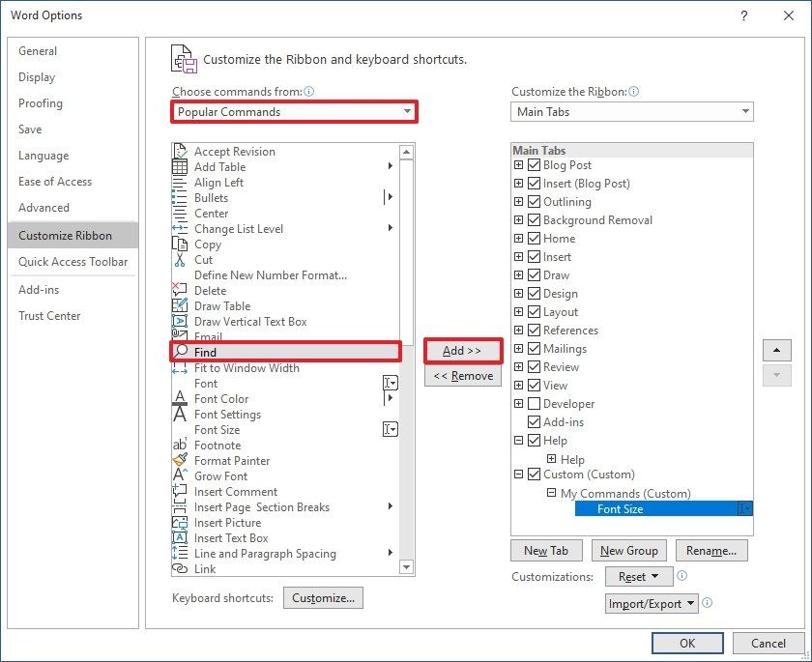Open the Reset customizations dropdown
Image resolution: width=812 pixels, height=662 pixels.
639,577
